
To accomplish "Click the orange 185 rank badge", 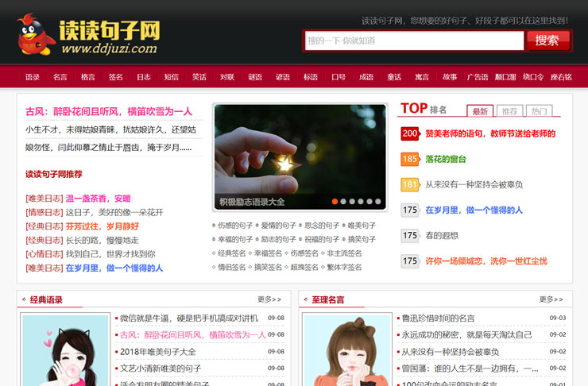I will point(410,159).
